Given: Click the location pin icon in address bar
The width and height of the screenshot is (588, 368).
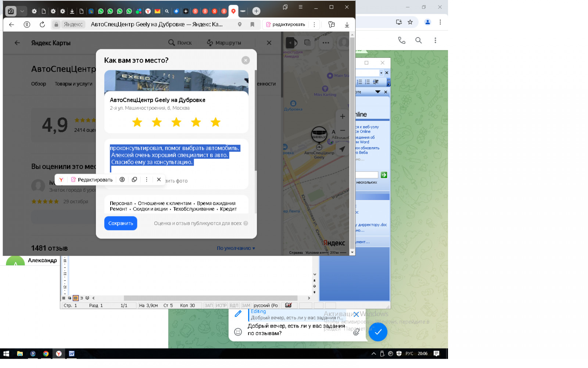Looking at the screenshot, I should [x=240, y=25].
